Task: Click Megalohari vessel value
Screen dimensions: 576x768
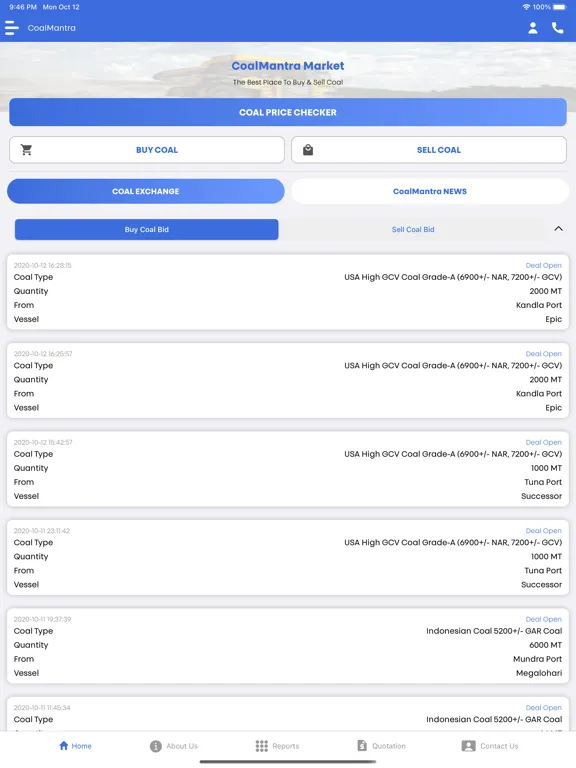Action: (539, 673)
